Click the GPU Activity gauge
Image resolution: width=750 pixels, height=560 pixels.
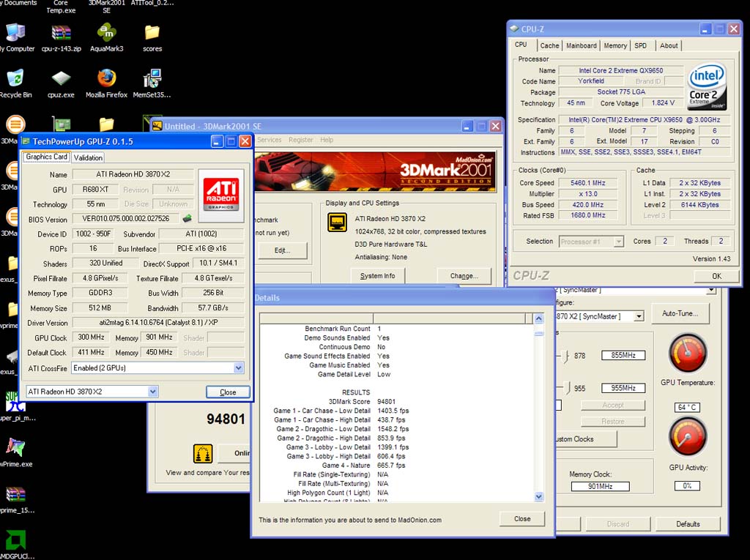tap(687, 436)
